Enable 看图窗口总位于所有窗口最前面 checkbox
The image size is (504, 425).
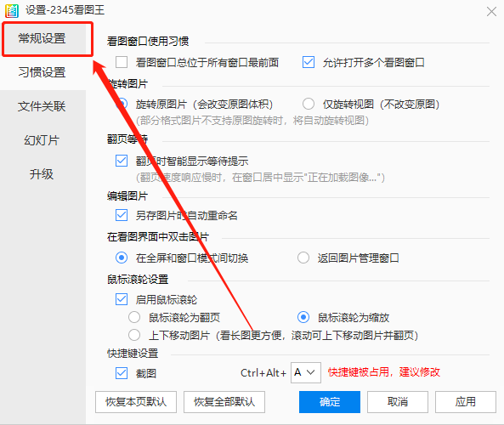pos(122,62)
